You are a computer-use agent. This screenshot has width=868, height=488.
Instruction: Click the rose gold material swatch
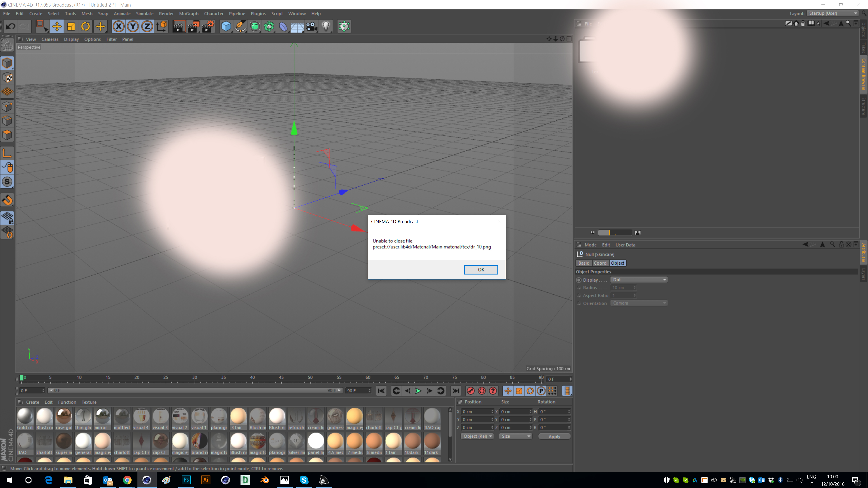pyautogui.click(x=64, y=417)
